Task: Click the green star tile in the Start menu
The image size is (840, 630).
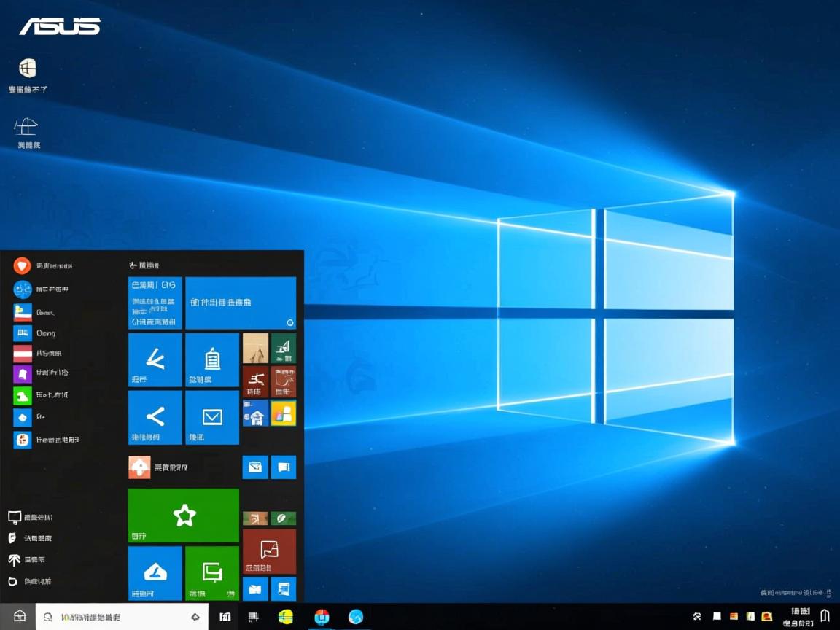Action: 183,516
